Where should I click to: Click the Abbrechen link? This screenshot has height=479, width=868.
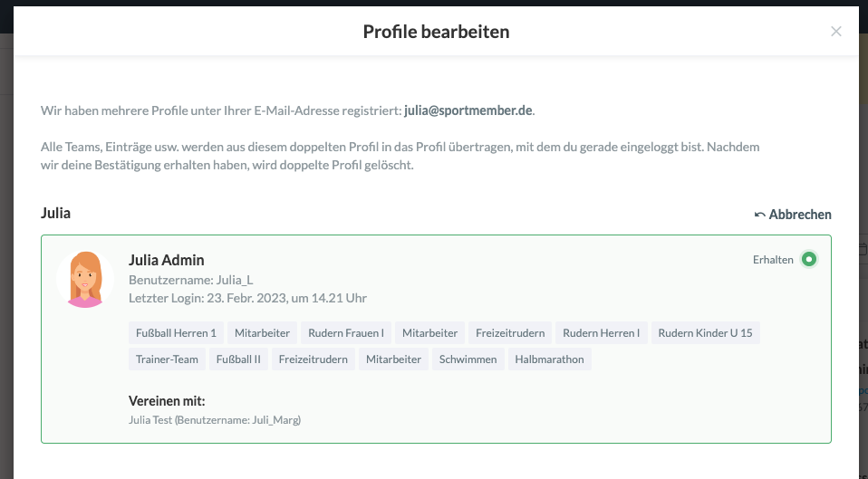[x=800, y=215]
